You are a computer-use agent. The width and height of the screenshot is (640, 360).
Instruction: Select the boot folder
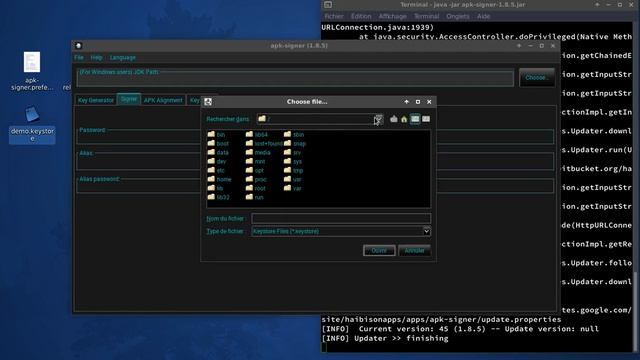pos(218,143)
